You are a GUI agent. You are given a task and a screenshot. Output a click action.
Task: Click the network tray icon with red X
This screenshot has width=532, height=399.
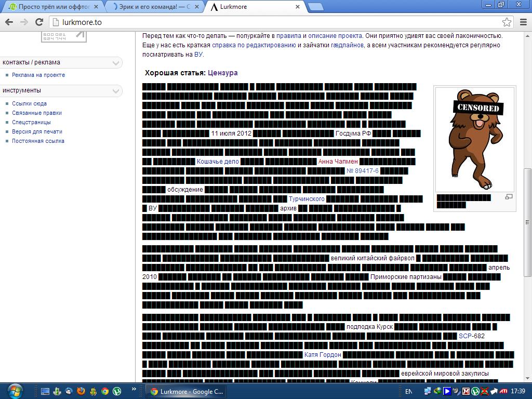point(485,392)
